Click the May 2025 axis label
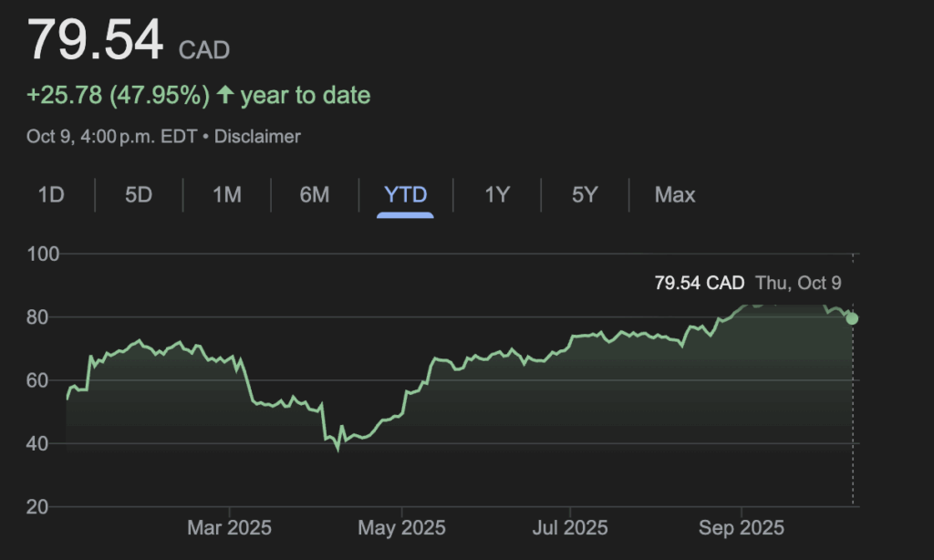The image size is (934, 560). pyautogui.click(x=401, y=528)
